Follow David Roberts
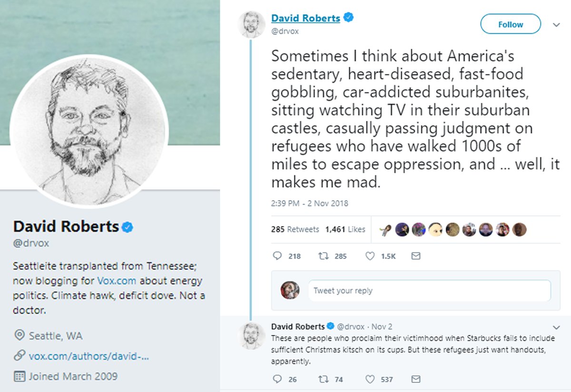Viewport: 571px width, 392px height. [x=510, y=24]
